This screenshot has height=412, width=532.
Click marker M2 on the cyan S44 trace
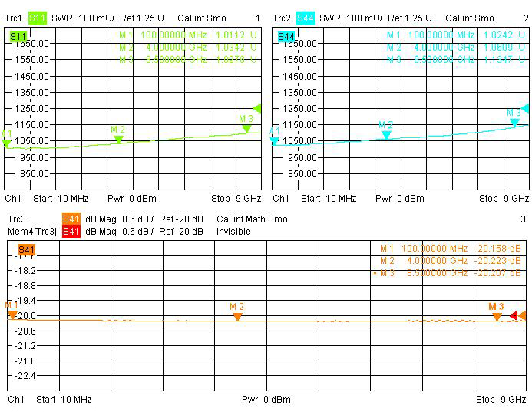pos(386,134)
